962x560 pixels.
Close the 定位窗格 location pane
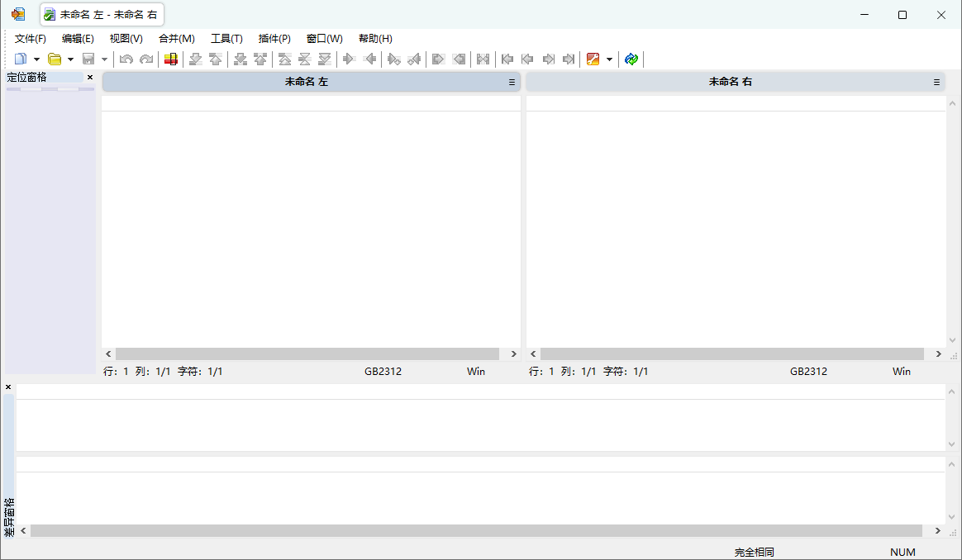tap(90, 78)
